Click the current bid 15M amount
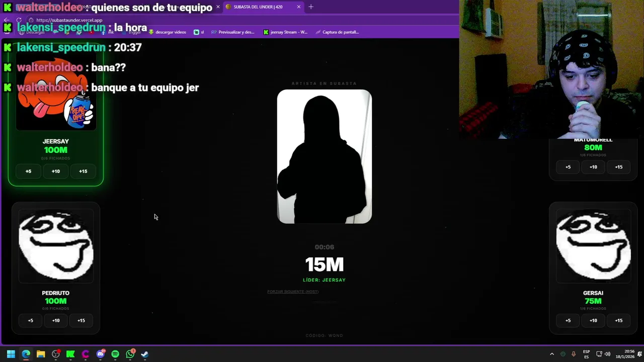 (325, 264)
